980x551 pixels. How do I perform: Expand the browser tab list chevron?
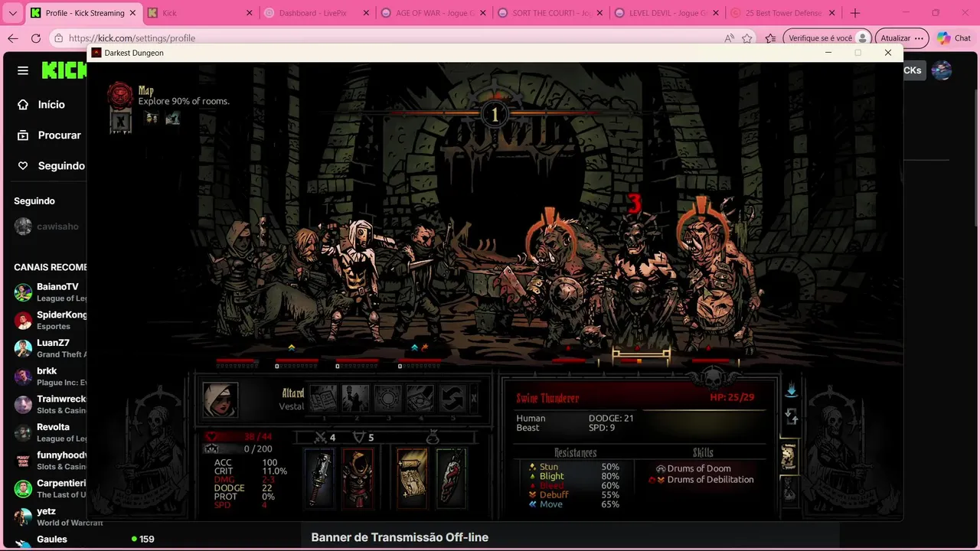pos(13,13)
